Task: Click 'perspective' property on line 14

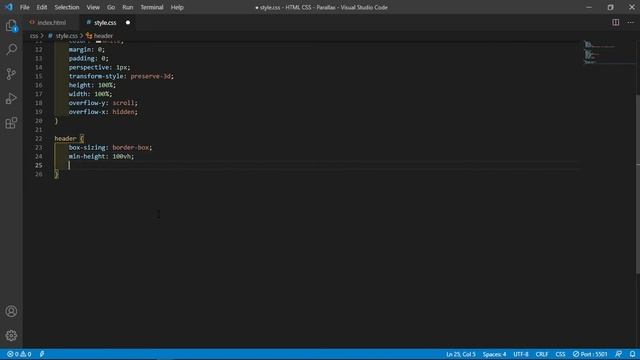Action: 89,67
